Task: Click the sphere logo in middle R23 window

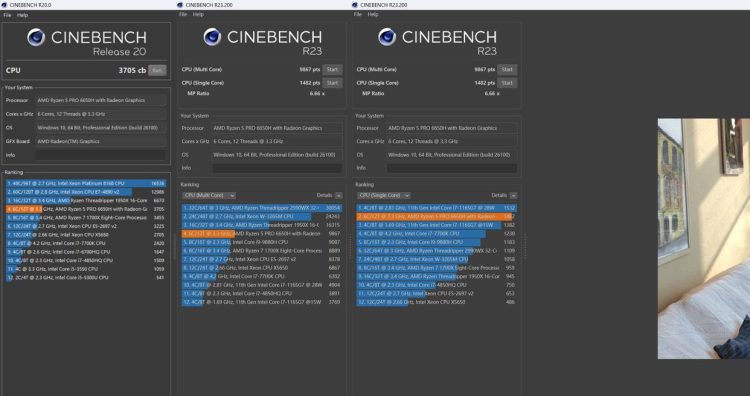Action: (212, 37)
